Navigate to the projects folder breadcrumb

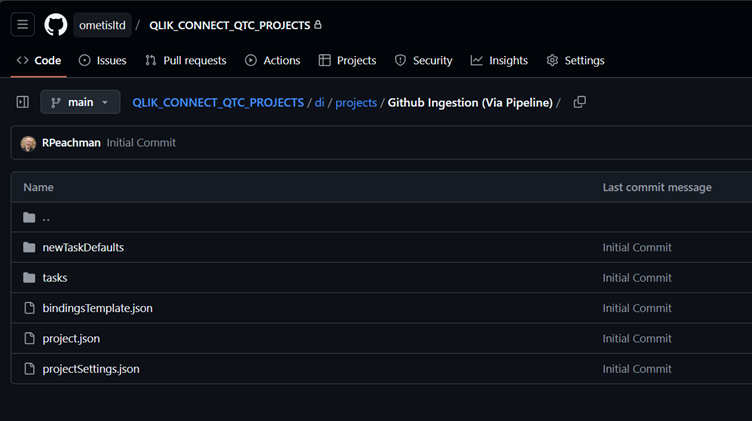coord(356,103)
